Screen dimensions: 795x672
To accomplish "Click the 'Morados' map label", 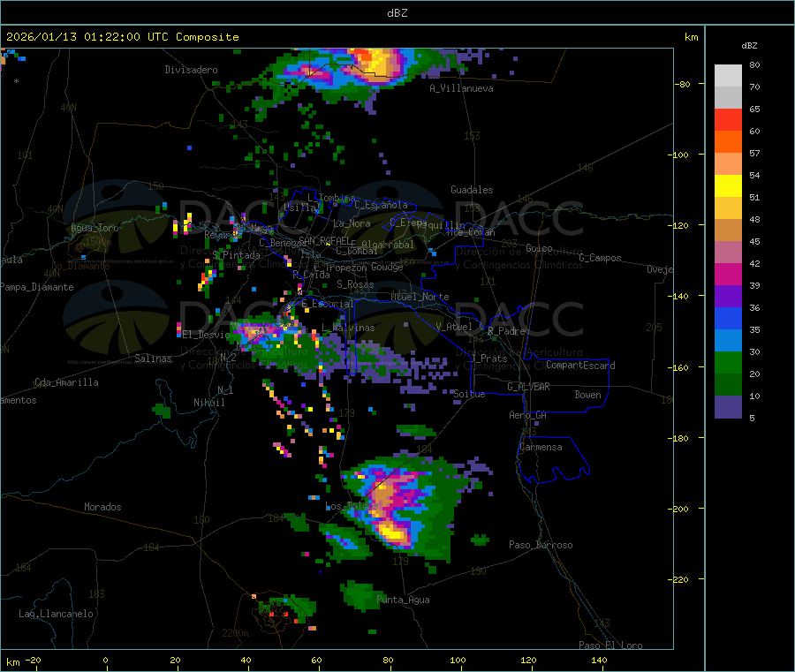I will click(103, 507).
